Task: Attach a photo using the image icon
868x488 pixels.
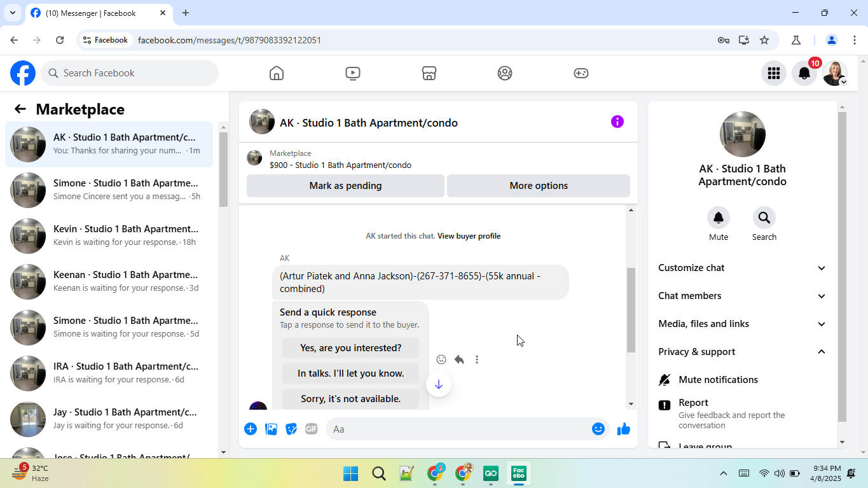Action: tap(272, 429)
